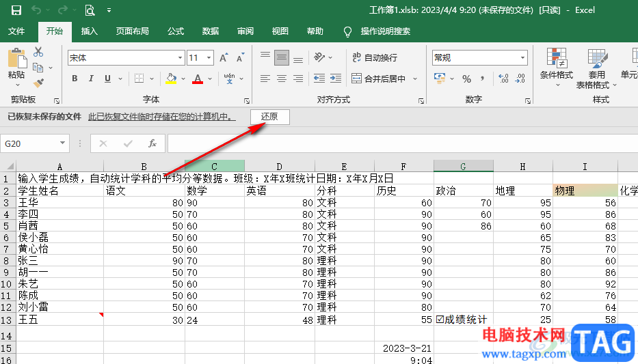
Task: Apply accounting number format icon
Action: pyautogui.click(x=440, y=79)
